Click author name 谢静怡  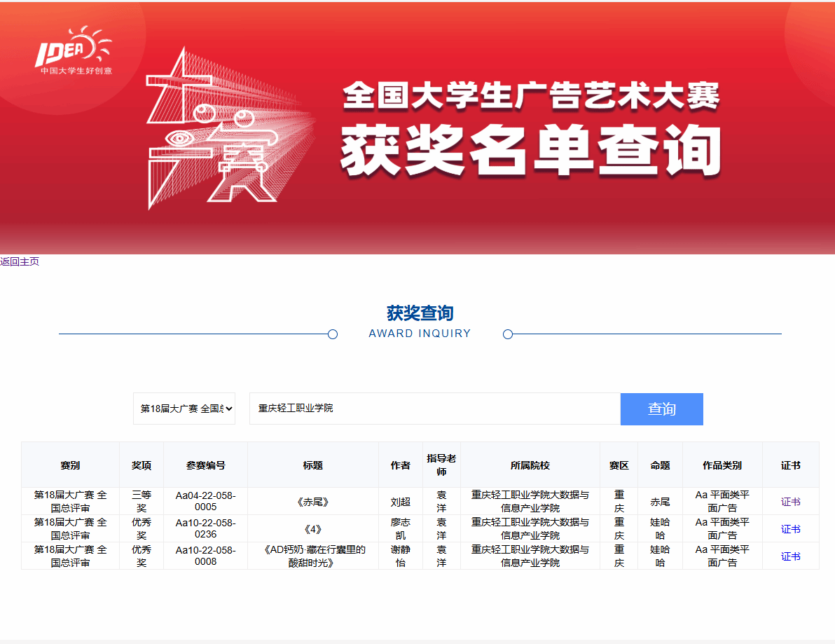coord(401,556)
